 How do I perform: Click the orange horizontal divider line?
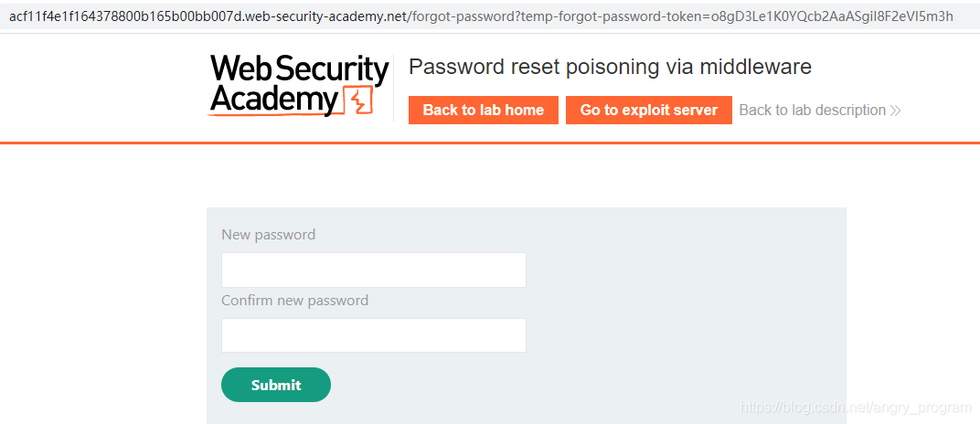point(490,143)
